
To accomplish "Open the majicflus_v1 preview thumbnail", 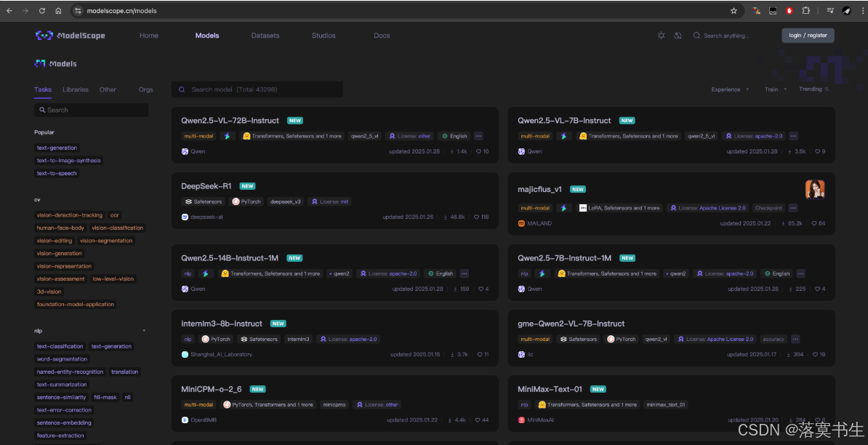I will pyautogui.click(x=815, y=189).
